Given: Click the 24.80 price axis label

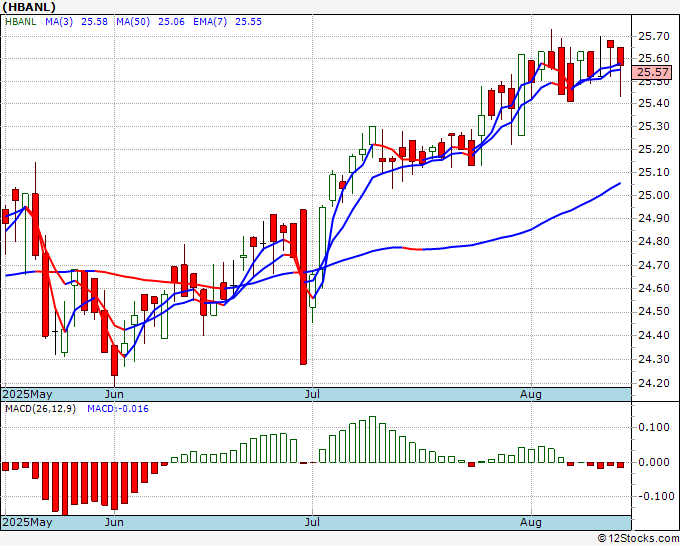Looking at the screenshot, I should [x=654, y=242].
